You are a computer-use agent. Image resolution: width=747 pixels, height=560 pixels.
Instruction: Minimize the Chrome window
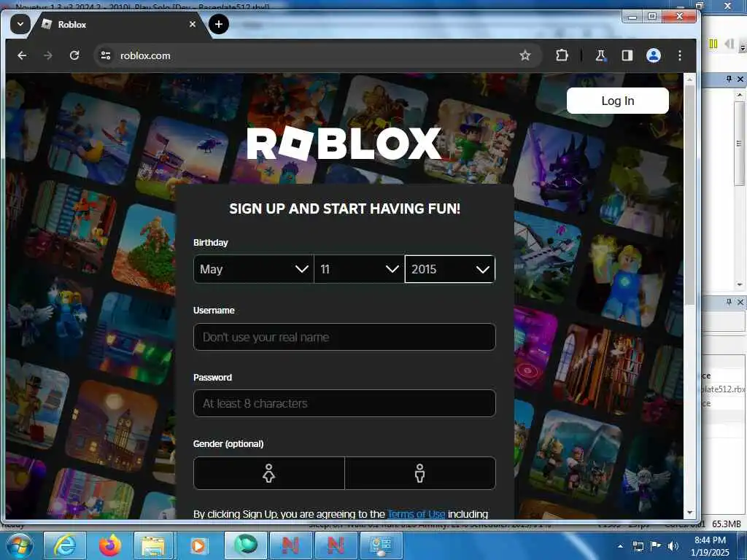tap(632, 17)
